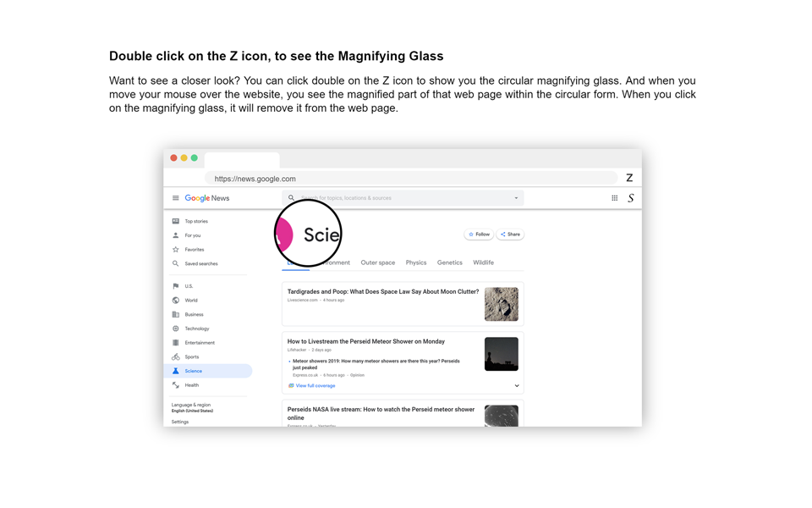Open How to Livestream the Perseid Meteor Shower article
Screen dimensions: 812x508
pos(366,341)
